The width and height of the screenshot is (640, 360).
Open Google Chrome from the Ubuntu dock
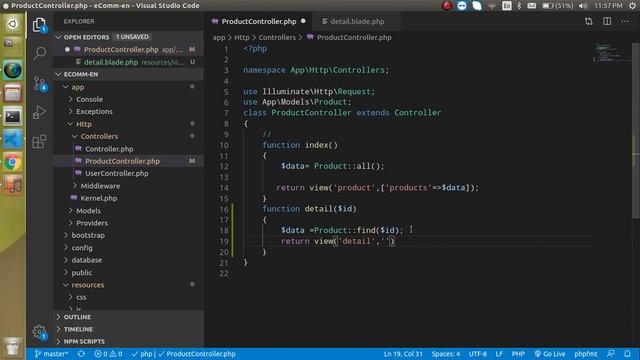(13, 162)
